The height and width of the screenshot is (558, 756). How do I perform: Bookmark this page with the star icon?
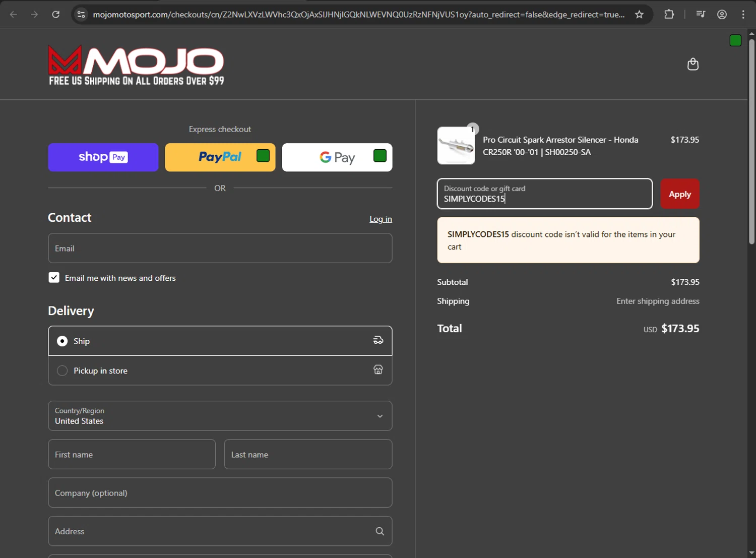point(639,14)
